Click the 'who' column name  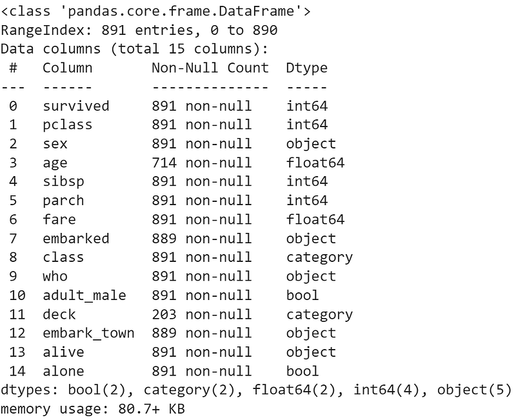(x=55, y=277)
